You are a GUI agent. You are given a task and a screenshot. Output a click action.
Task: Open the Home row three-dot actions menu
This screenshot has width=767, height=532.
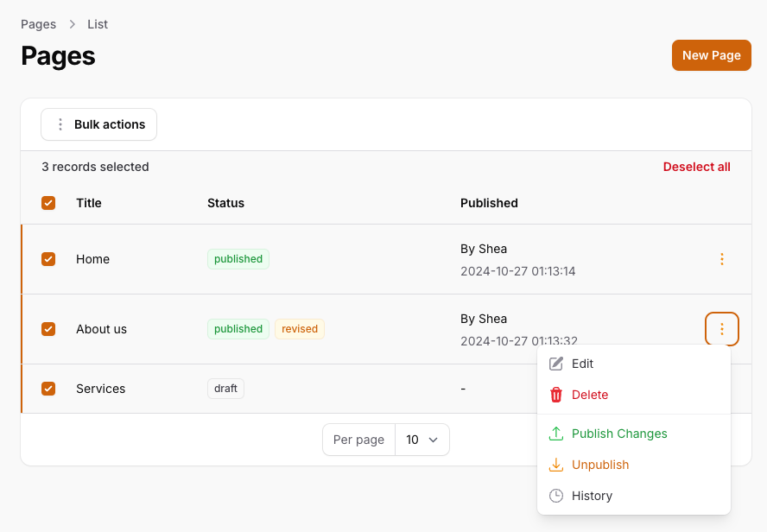tap(722, 259)
